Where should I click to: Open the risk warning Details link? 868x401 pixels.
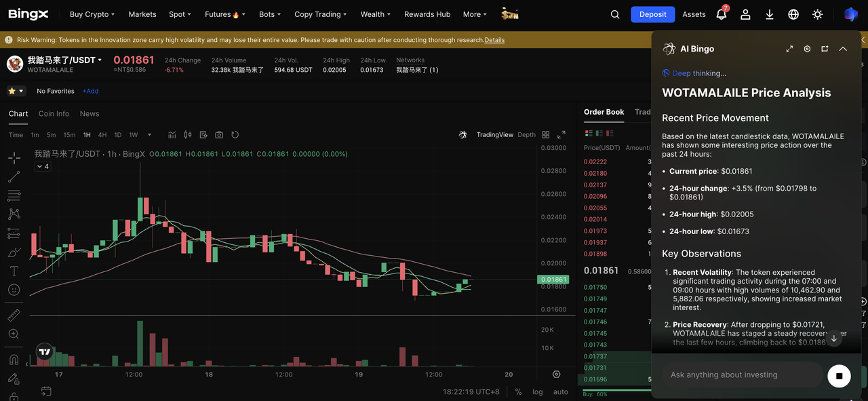click(494, 40)
